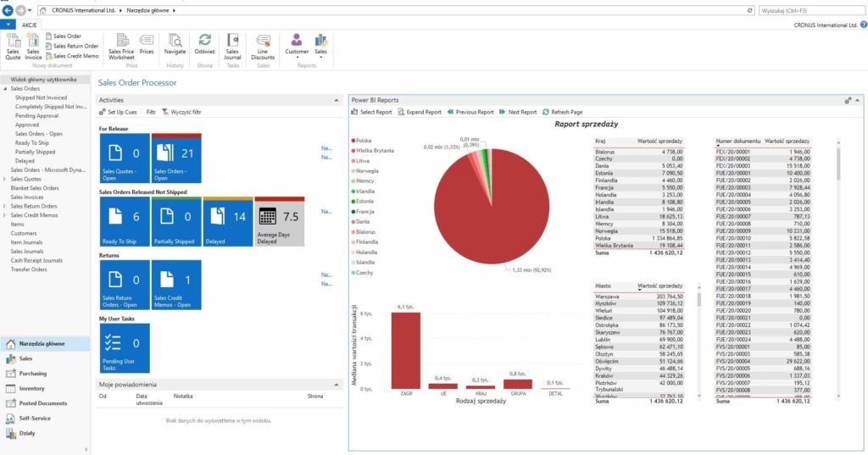Open the Average Days Delayed tile

(279, 221)
